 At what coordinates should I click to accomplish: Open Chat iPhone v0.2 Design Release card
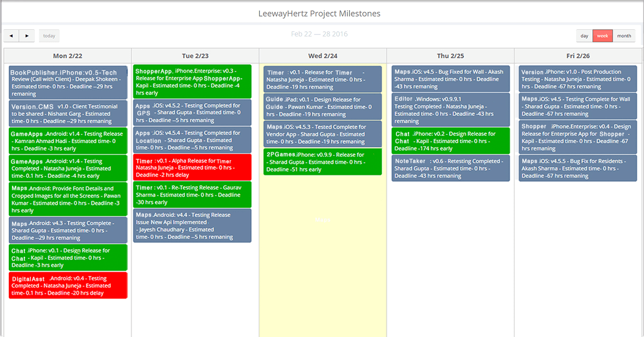click(x=451, y=141)
